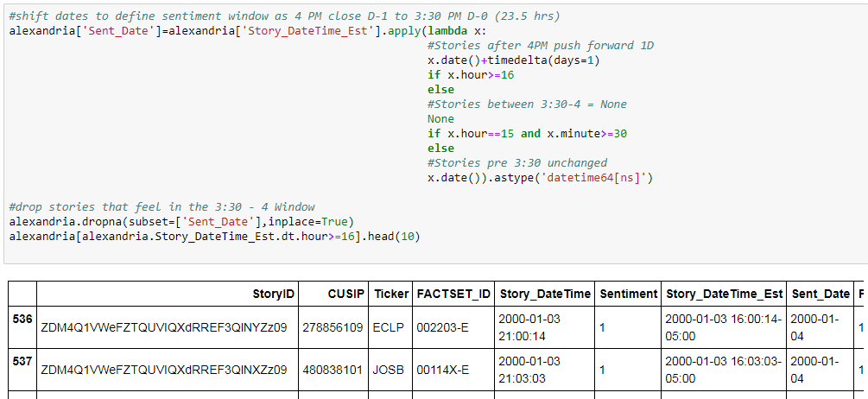Click CUSIP value 278856109
Screen dimensions: 868x399
point(333,327)
